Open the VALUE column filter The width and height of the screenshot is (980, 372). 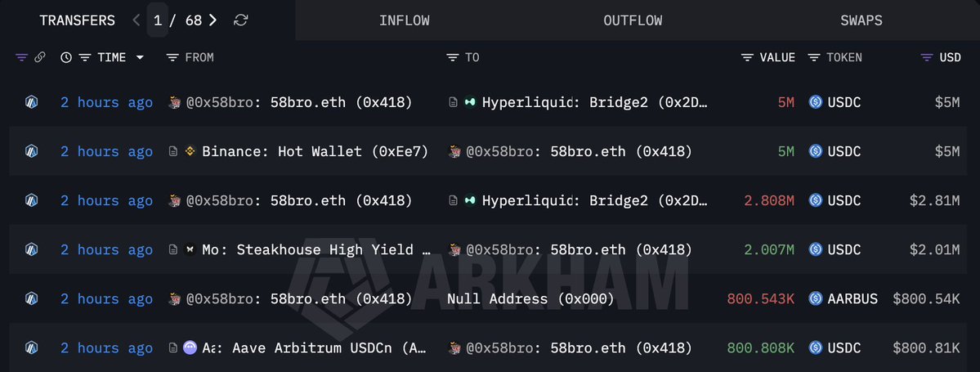click(747, 57)
